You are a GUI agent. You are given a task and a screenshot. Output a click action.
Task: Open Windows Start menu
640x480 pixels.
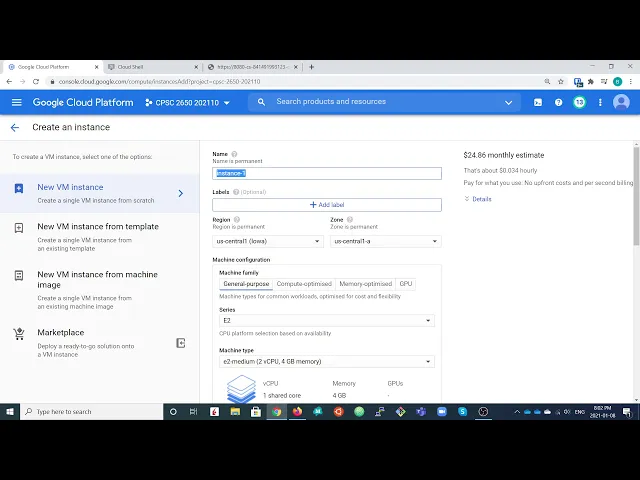[10, 411]
